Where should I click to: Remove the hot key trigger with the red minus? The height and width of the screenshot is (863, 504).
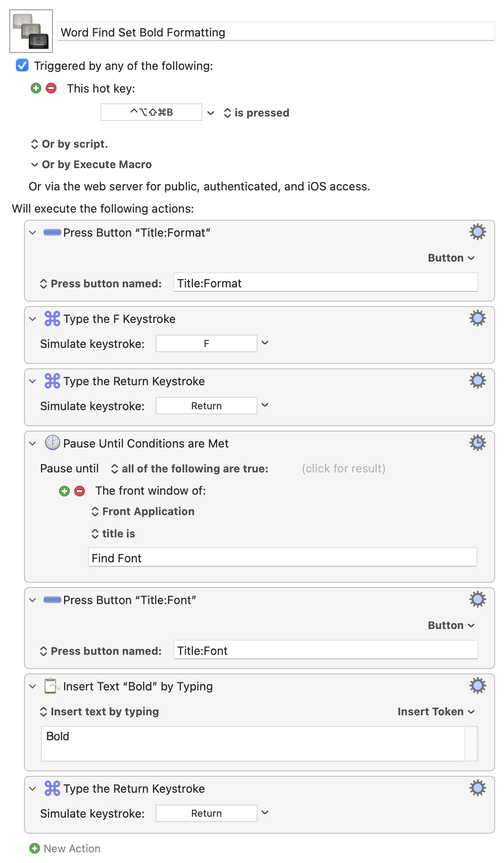point(52,88)
